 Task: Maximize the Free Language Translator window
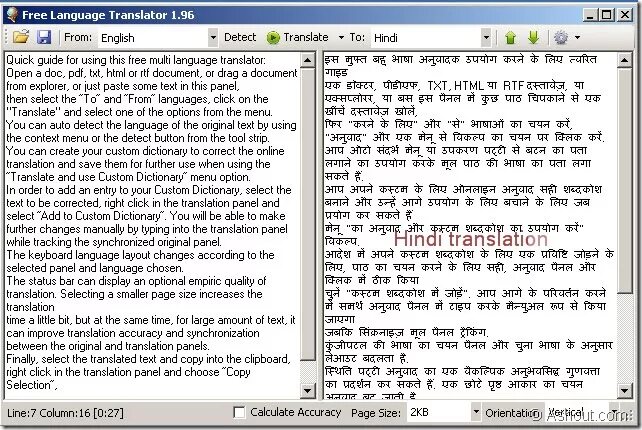(x=607, y=16)
